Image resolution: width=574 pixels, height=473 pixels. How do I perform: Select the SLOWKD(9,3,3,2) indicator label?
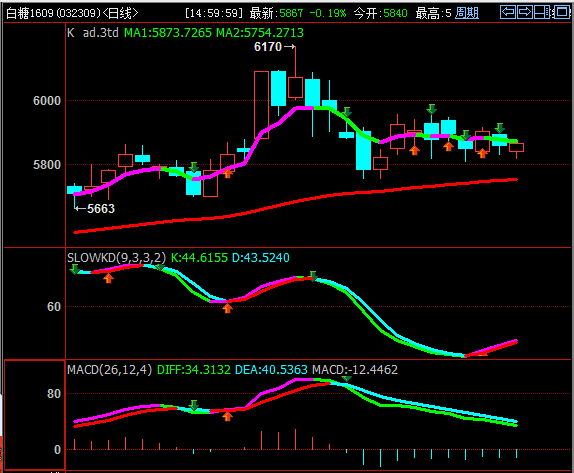click(116, 257)
